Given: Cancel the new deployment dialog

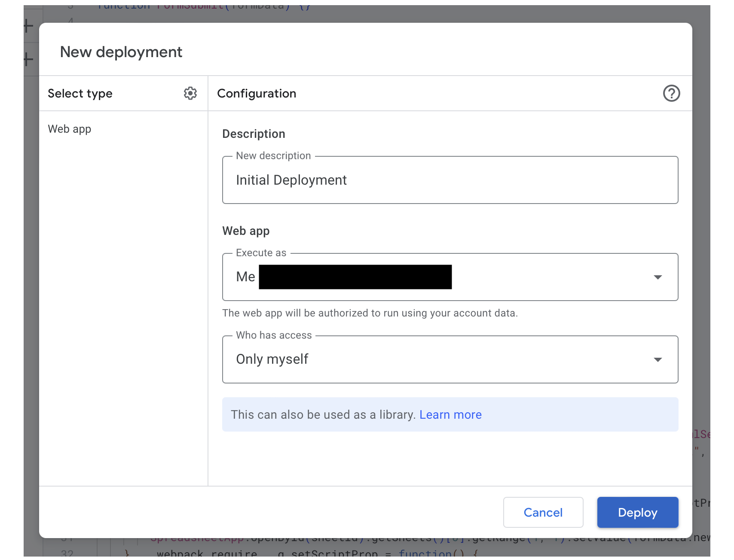Looking at the screenshot, I should 543,512.
